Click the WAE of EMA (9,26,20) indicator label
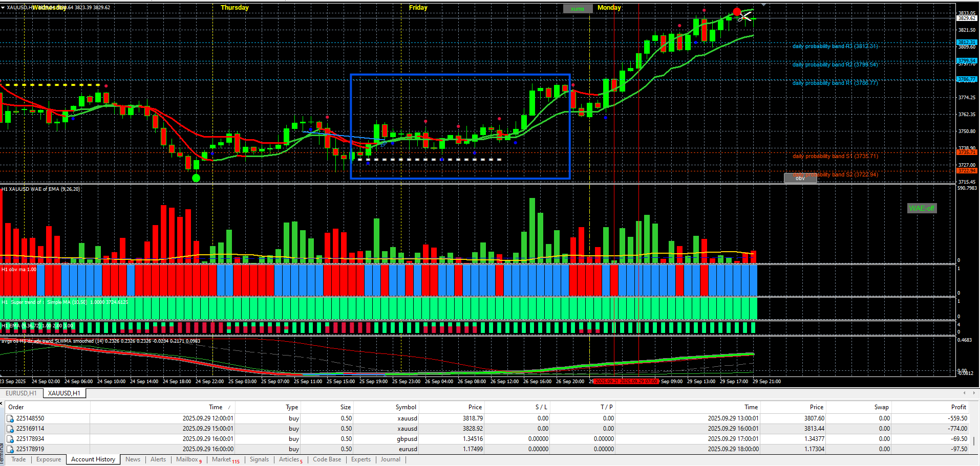Viewport: 980px width, 466px height. 41,189
